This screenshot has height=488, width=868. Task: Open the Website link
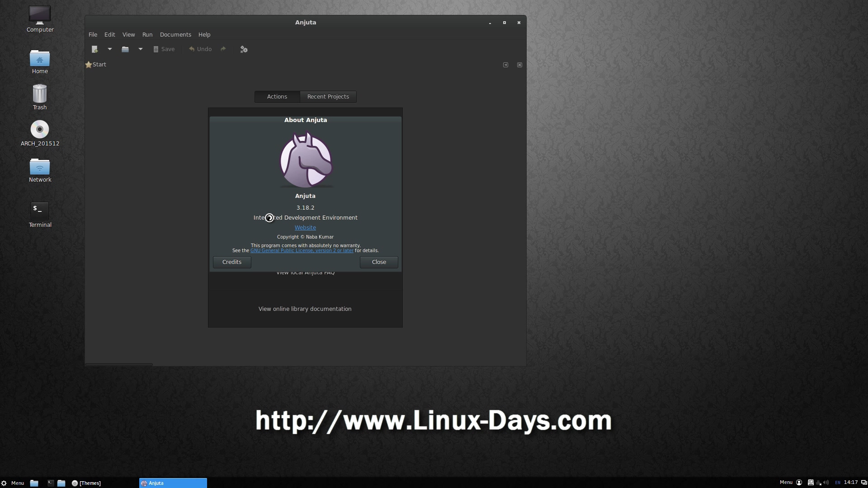305,228
